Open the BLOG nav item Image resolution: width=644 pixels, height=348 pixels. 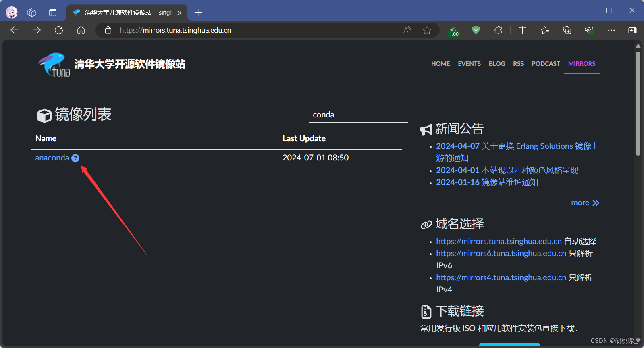click(497, 64)
